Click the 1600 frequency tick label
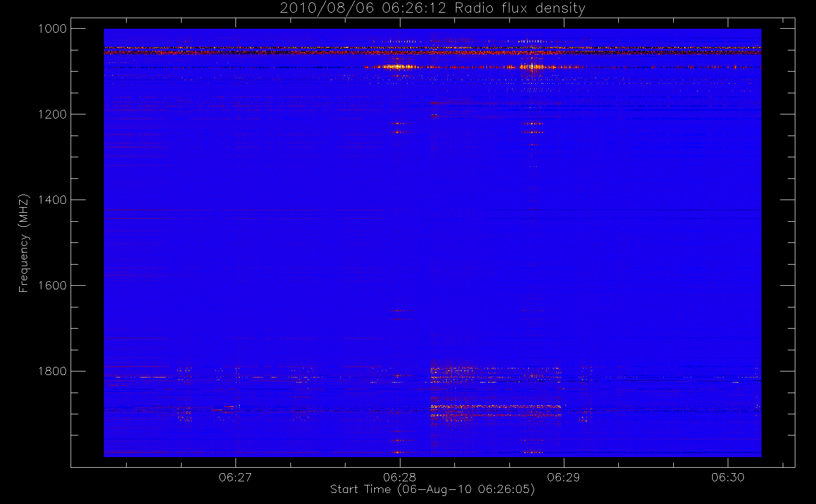The height and width of the screenshot is (504, 816). click(x=52, y=286)
